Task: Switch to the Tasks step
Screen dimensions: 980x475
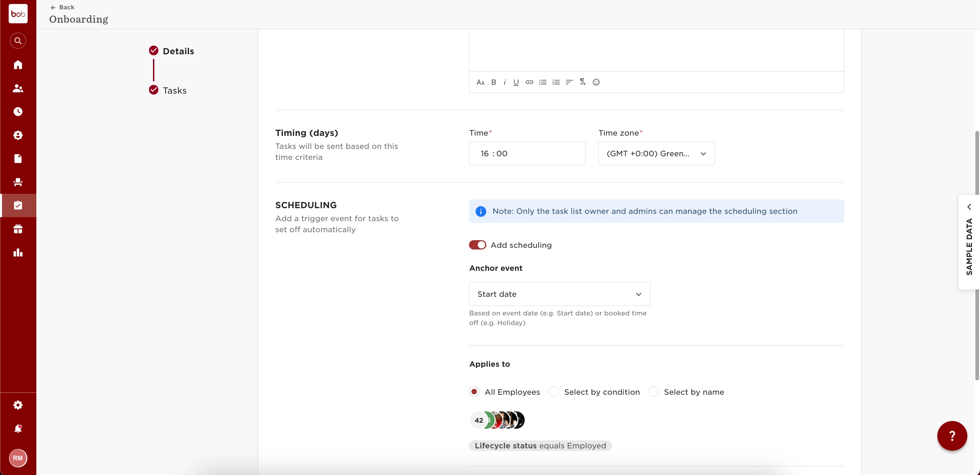Action: coord(174,91)
